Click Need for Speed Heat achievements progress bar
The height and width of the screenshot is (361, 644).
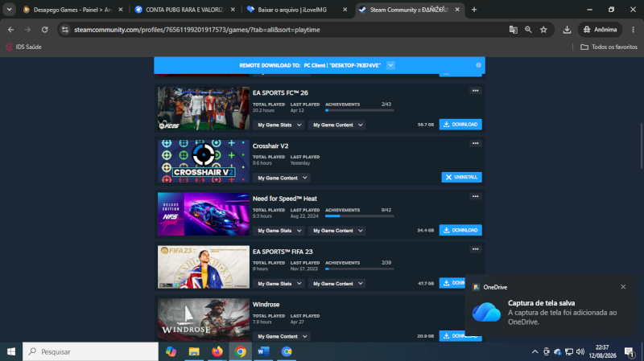pyautogui.click(x=359, y=215)
